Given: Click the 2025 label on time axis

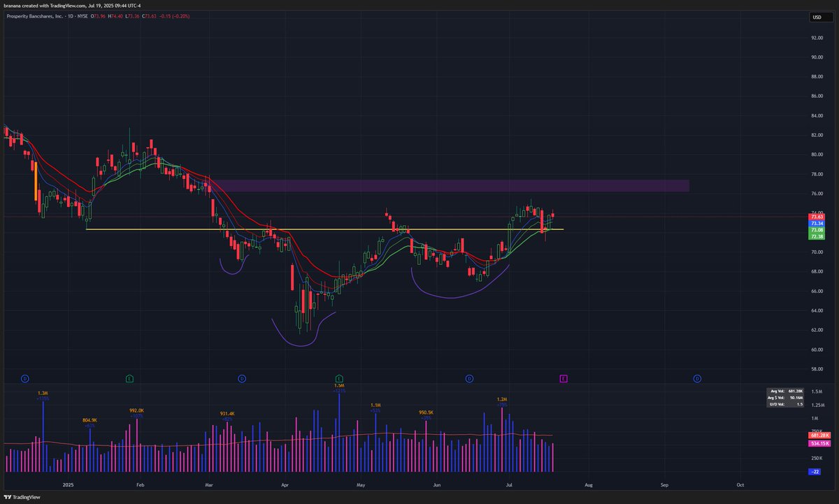Looking at the screenshot, I should click(x=68, y=484).
